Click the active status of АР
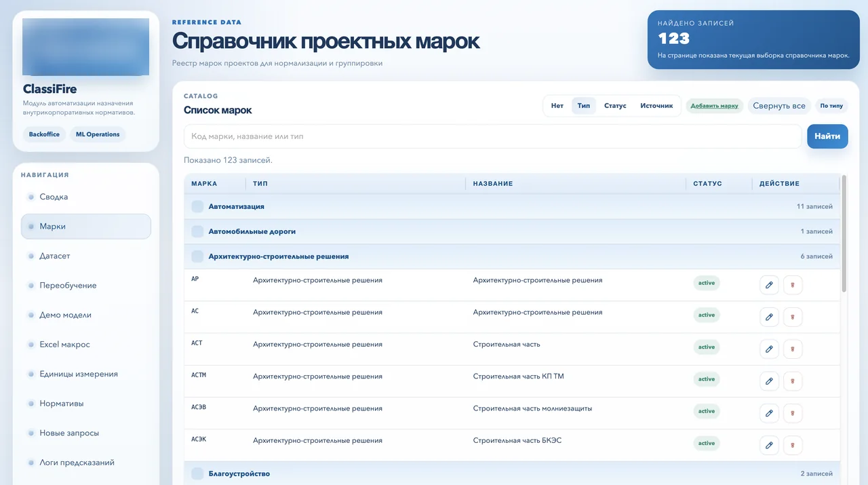 [707, 283]
